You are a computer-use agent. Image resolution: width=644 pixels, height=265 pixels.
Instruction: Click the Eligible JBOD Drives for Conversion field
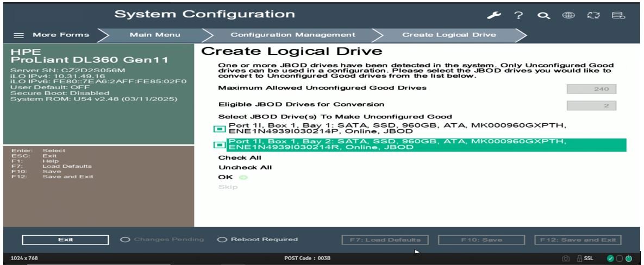(591, 105)
